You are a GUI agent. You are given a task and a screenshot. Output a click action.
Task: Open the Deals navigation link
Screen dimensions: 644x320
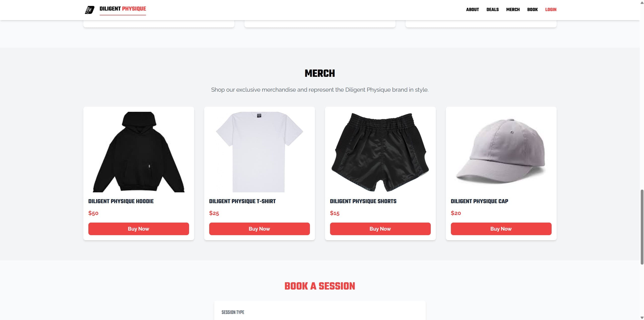click(x=492, y=10)
